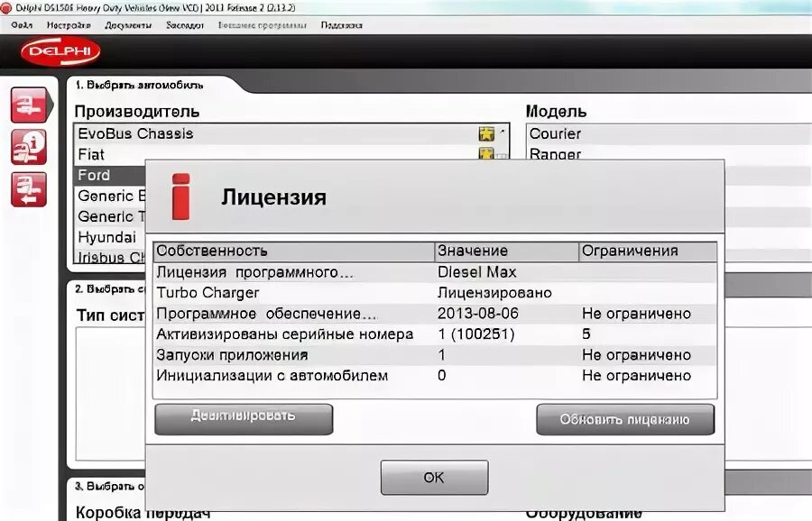Select 'Инициализации с автомобилем' row
The image size is (812, 521).
pyautogui.click(x=435, y=376)
